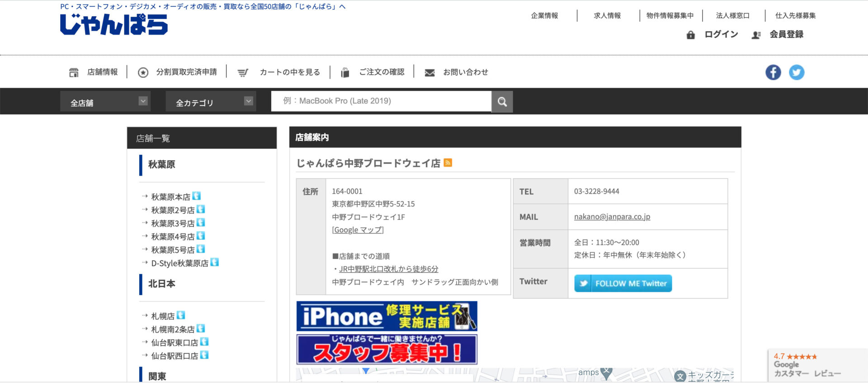Click the envelope icon beside お問い合わせ
This screenshot has height=383, width=868.
tap(429, 73)
